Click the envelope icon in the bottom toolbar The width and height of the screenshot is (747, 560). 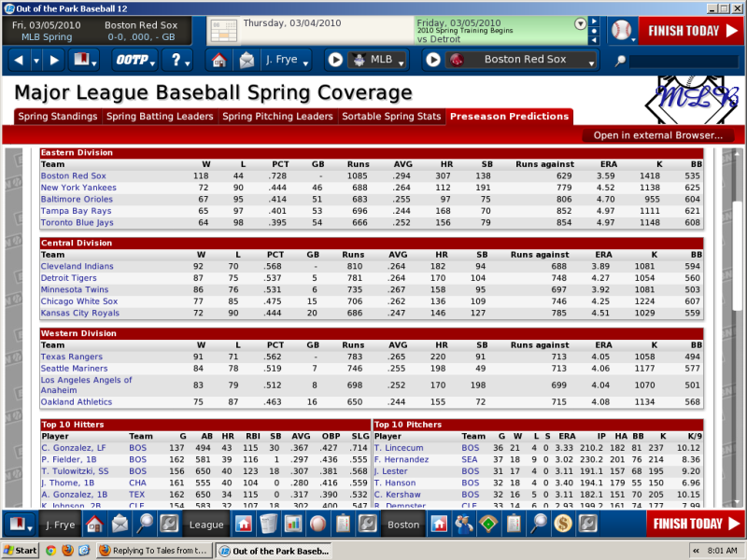[x=120, y=525]
